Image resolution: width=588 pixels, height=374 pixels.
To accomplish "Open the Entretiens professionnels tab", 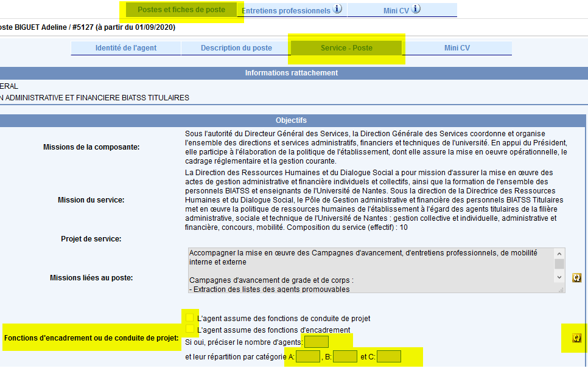I will tap(291, 9).
